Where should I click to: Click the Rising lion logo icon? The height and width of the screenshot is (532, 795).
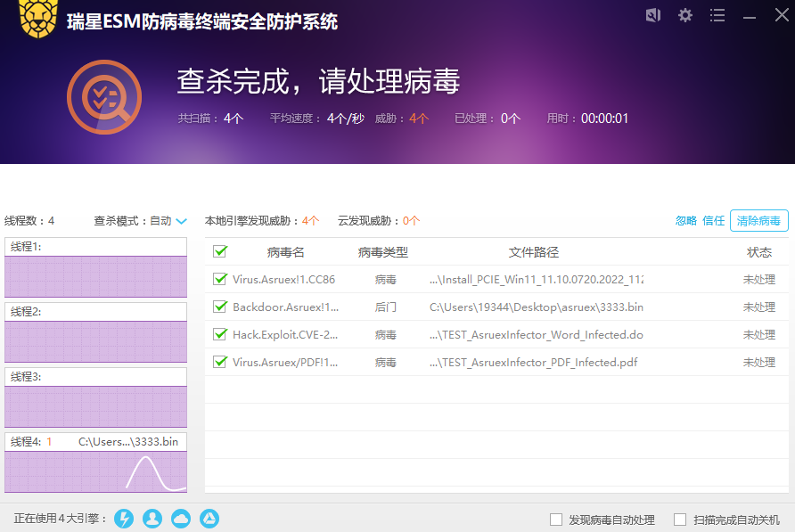(38, 19)
